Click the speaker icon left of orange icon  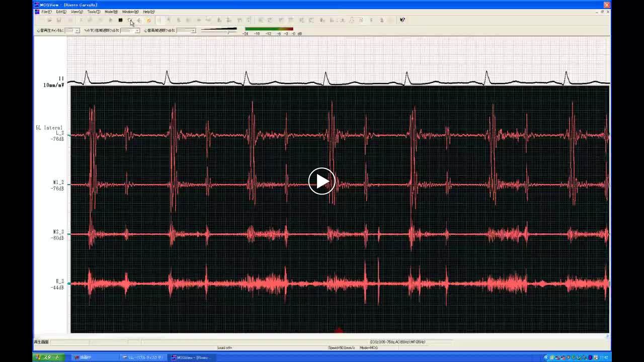click(x=139, y=20)
